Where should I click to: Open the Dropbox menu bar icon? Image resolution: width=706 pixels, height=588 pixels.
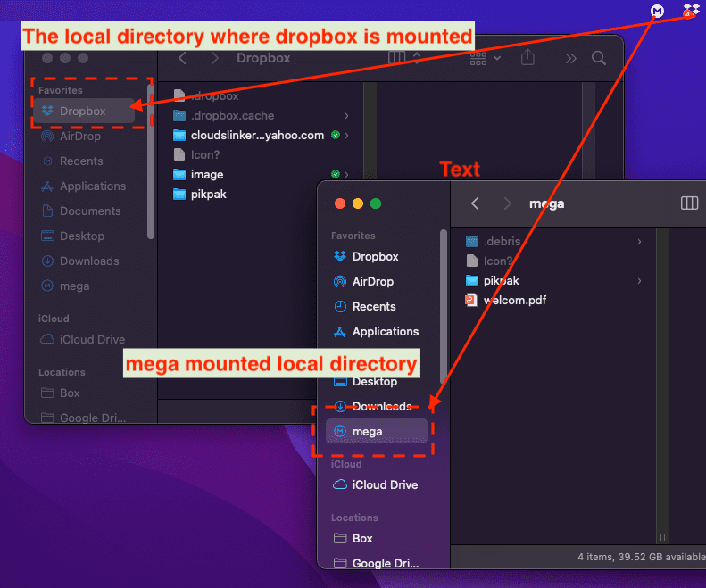[691, 10]
